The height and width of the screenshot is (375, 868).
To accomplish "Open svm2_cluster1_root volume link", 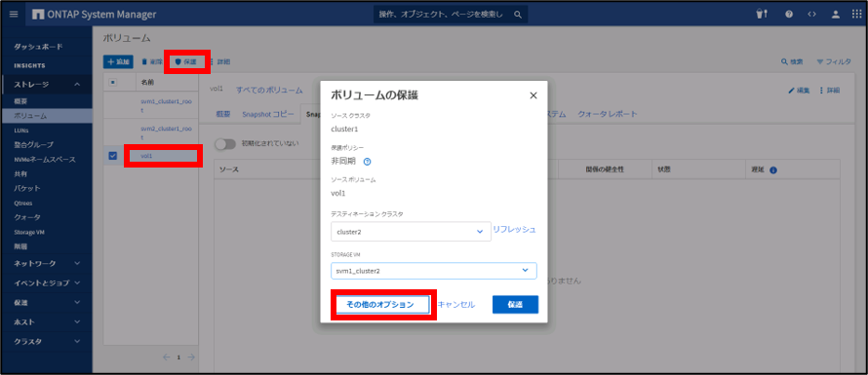I will (x=166, y=132).
